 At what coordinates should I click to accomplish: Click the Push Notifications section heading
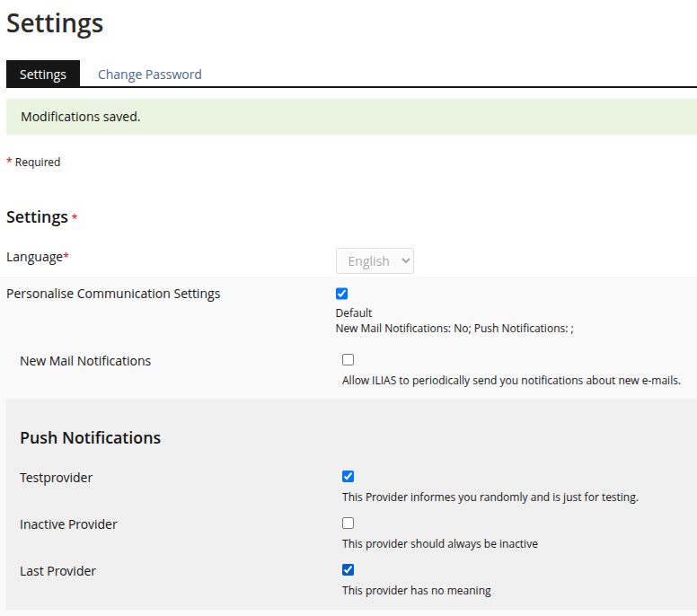(90, 438)
